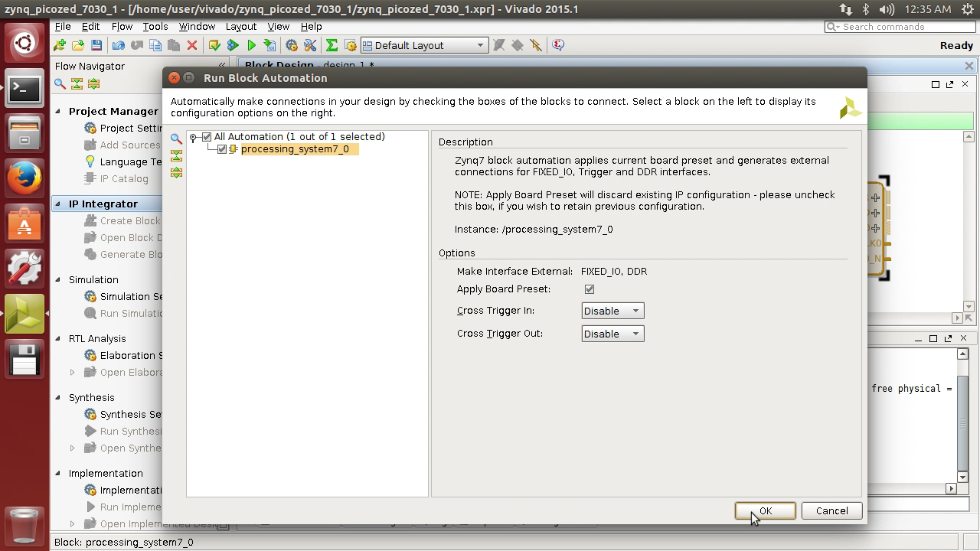The height and width of the screenshot is (551, 980).
Task: Expand all automation tree items
Action: (x=176, y=172)
